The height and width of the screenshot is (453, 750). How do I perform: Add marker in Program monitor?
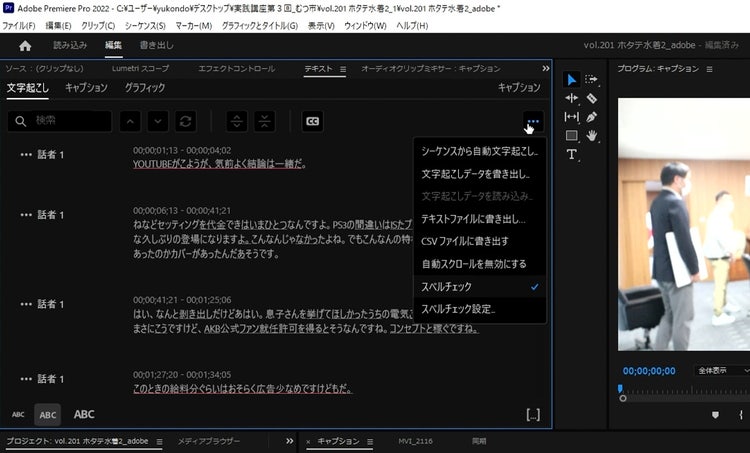[x=716, y=415]
